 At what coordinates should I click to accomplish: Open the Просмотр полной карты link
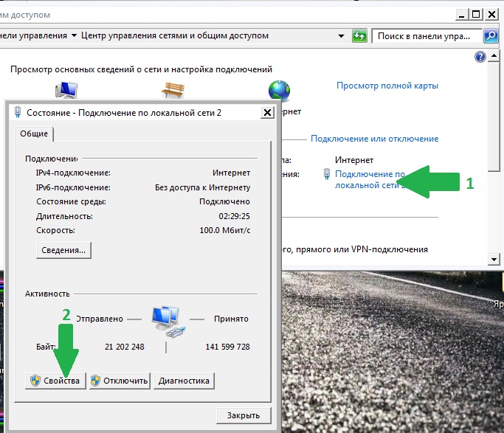point(387,86)
